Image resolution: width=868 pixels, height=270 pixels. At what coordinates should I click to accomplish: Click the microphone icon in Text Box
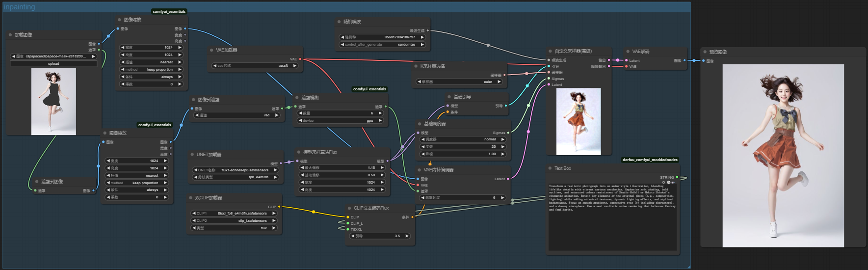tap(673, 182)
